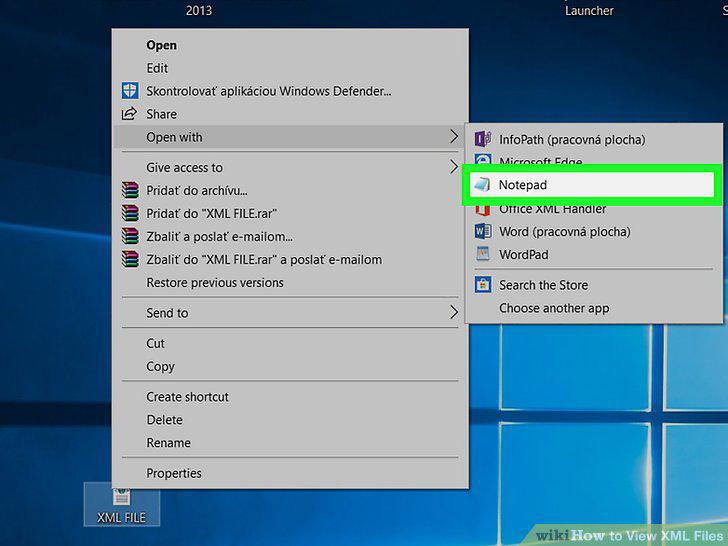Viewport: 728px width, 546px height.
Task: Click the WordPad app icon
Action: pos(483,254)
